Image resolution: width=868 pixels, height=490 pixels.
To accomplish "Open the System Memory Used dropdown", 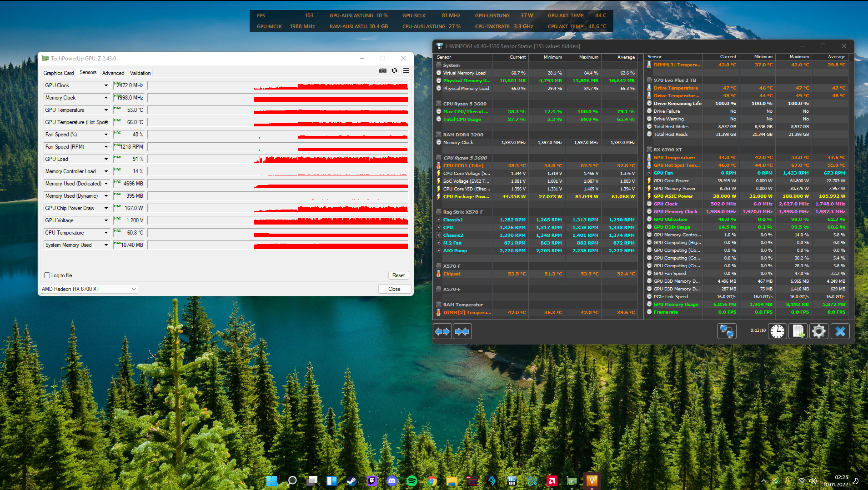I will point(106,245).
